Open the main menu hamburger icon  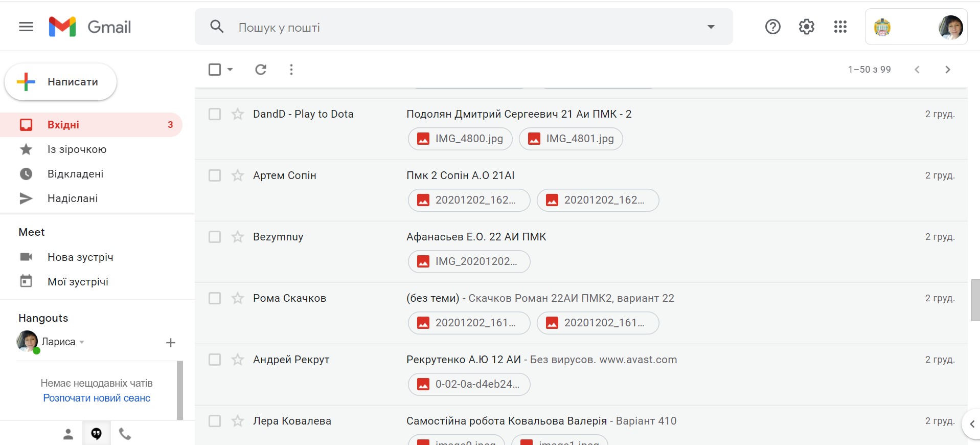[26, 27]
